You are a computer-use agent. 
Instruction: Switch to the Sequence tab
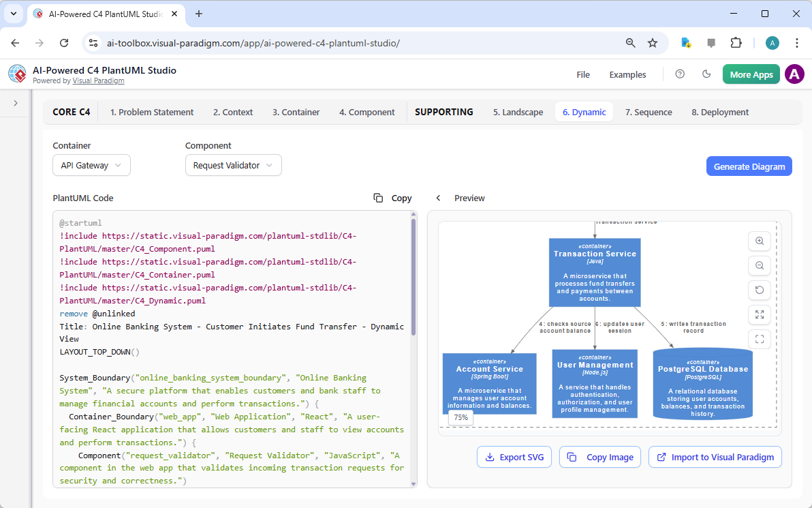click(x=648, y=112)
